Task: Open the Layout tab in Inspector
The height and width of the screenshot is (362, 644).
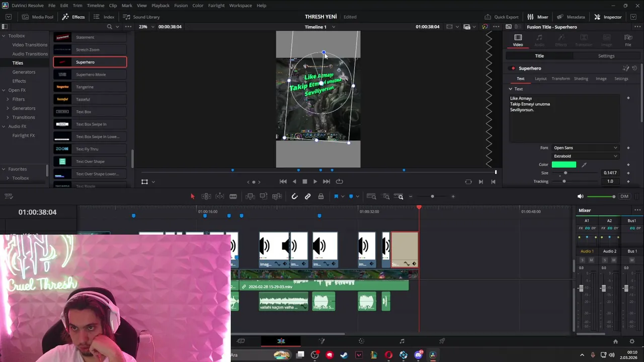Action: pos(540,78)
